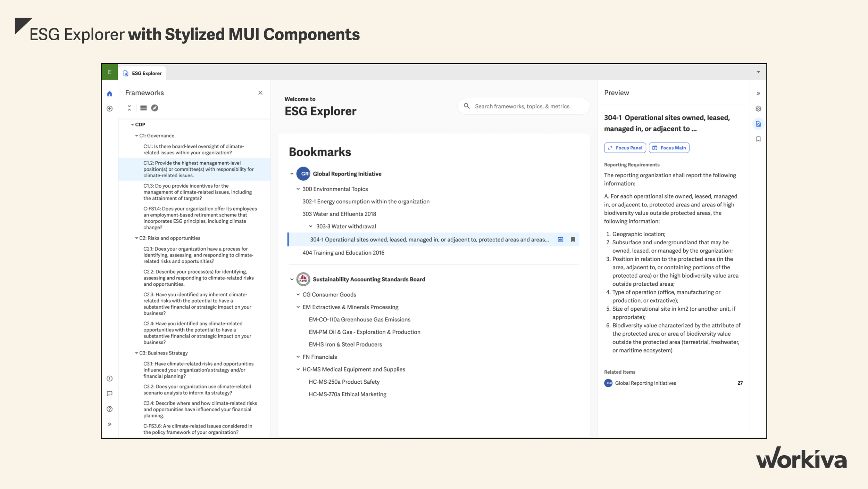Collapse HC-MS Medical Equipment and Supplies

click(298, 369)
